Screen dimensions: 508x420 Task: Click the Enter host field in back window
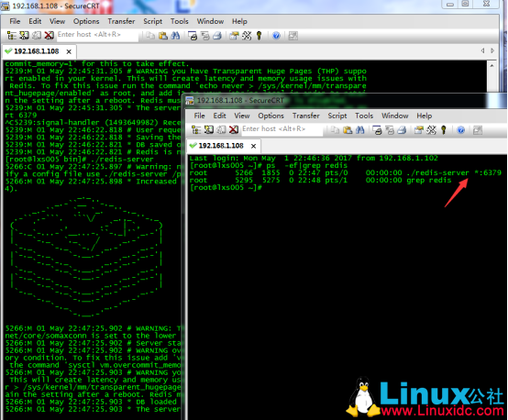click(x=97, y=35)
